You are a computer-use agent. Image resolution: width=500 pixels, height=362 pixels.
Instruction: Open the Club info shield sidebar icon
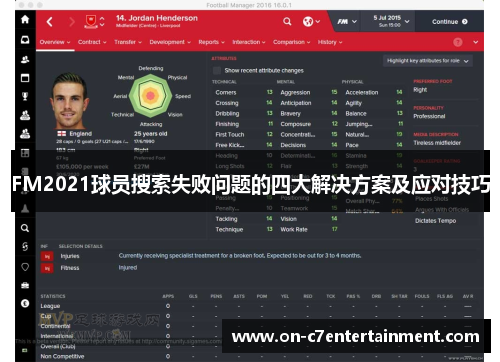click(x=25, y=267)
